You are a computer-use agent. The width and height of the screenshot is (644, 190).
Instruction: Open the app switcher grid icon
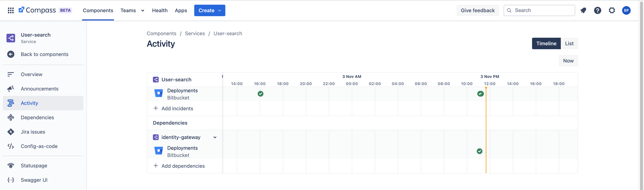10,10
